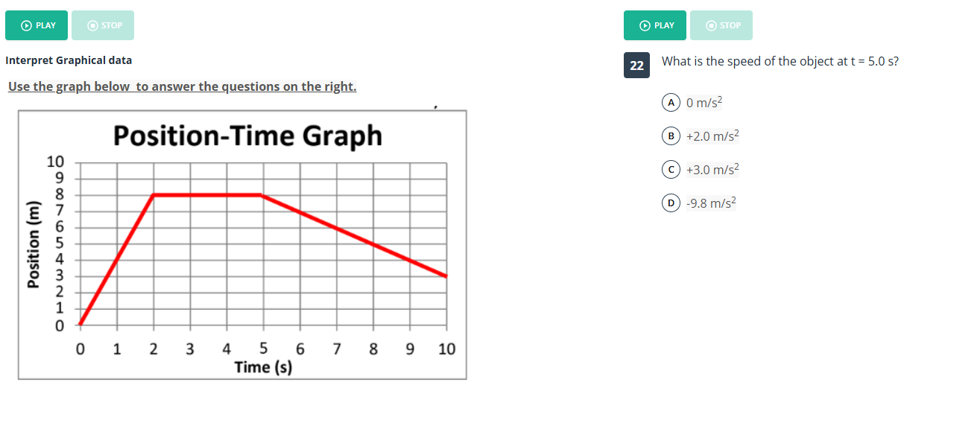Click the +2.0 m/s² answer text
The height and width of the screenshot is (446, 980).
coord(712,136)
